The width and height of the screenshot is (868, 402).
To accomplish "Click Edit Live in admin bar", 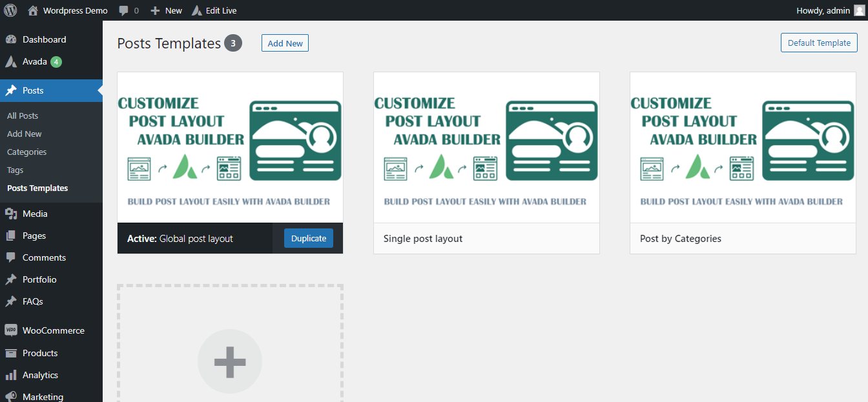I will [x=222, y=10].
